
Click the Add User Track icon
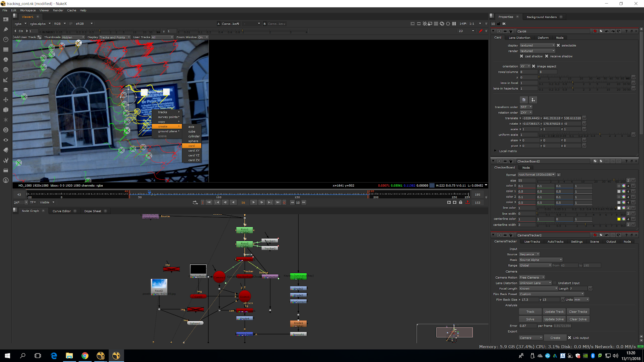[39, 37]
